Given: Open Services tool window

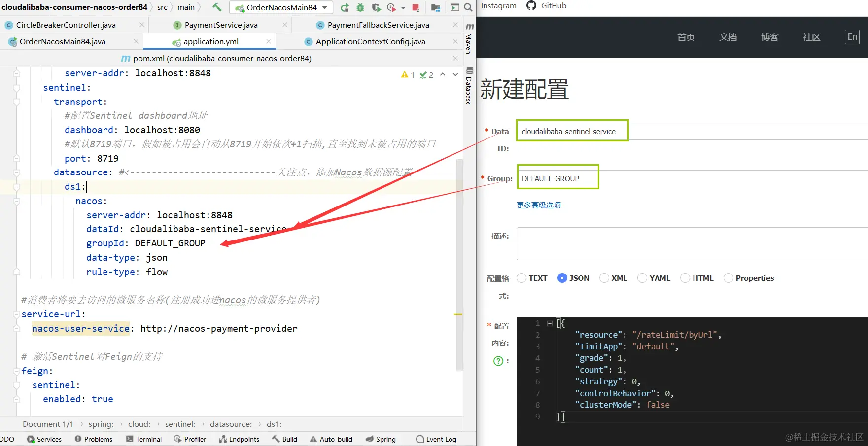Looking at the screenshot, I should click(x=44, y=439).
